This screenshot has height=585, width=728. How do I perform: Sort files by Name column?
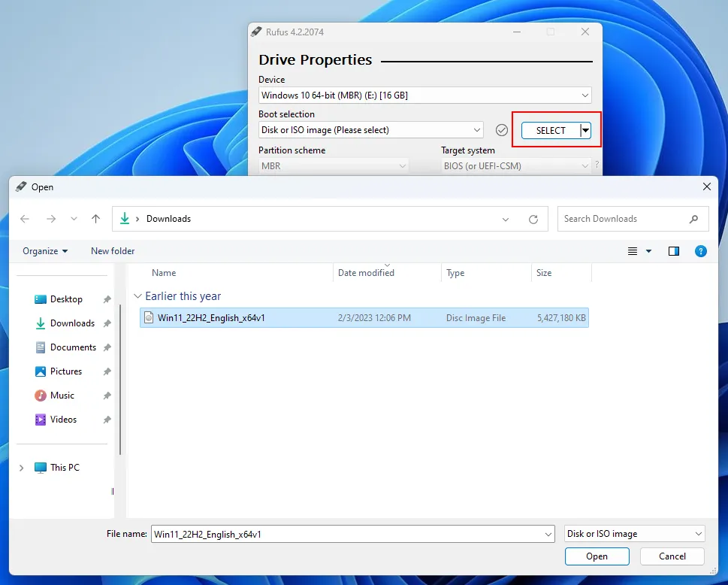point(164,273)
